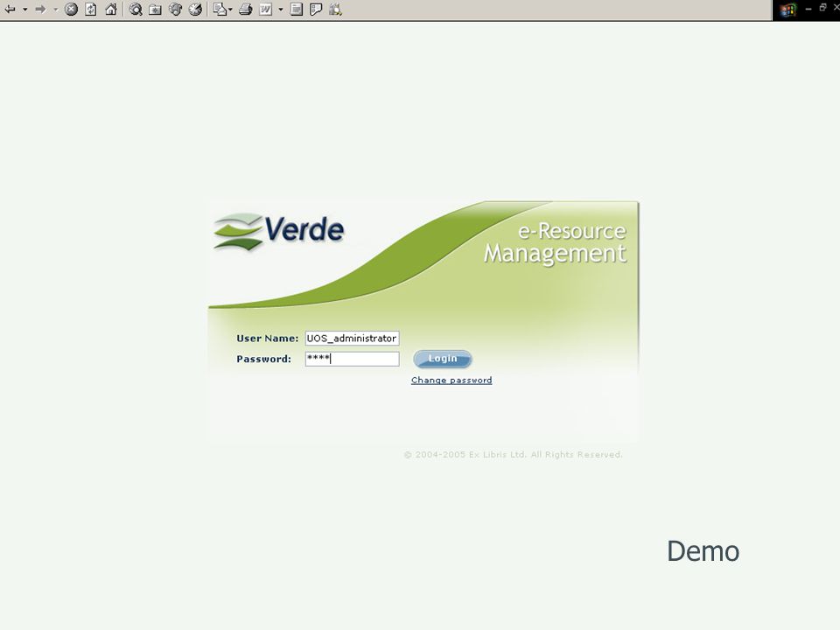The width and height of the screenshot is (840, 630).
Task: Refresh the page with Refresh icon
Action: pyautogui.click(x=91, y=9)
